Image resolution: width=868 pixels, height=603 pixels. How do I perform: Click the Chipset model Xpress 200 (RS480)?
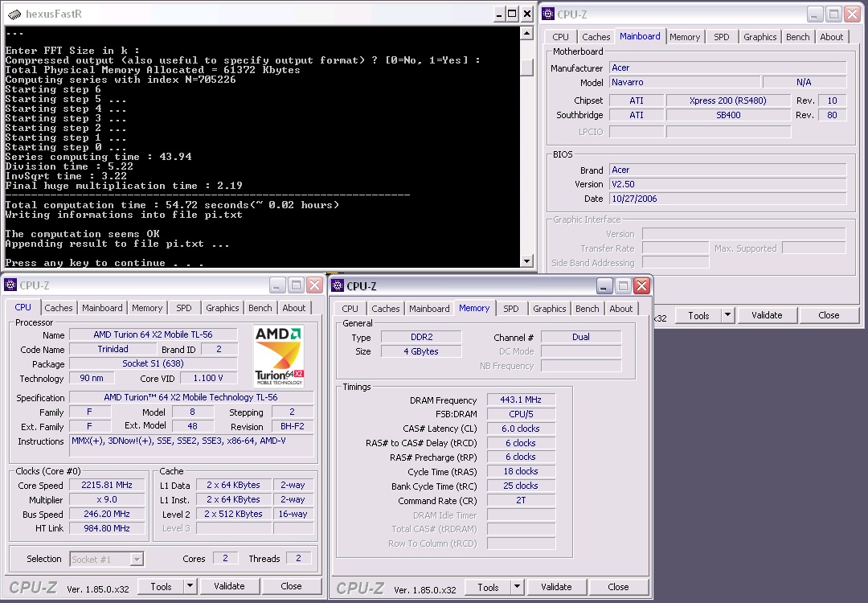pyautogui.click(x=728, y=100)
